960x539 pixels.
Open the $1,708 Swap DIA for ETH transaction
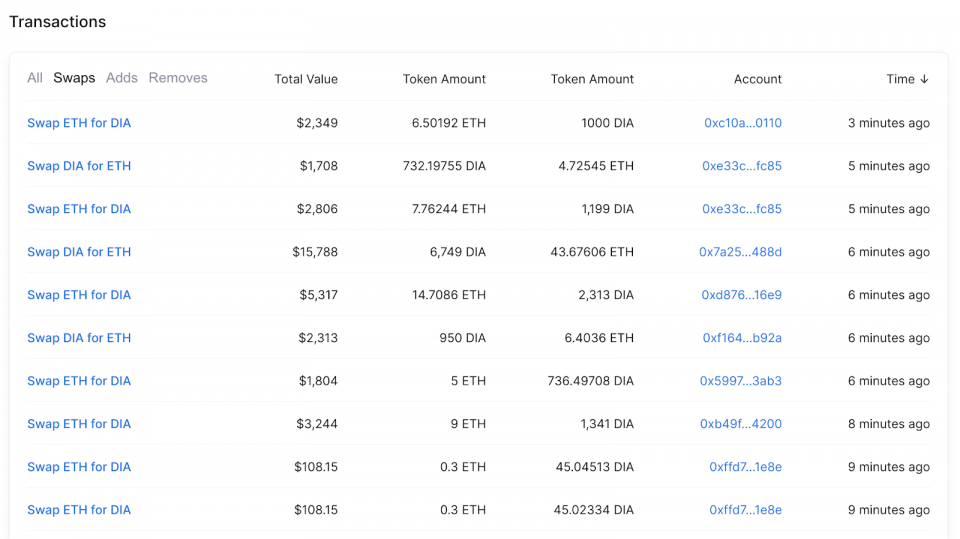pos(79,166)
